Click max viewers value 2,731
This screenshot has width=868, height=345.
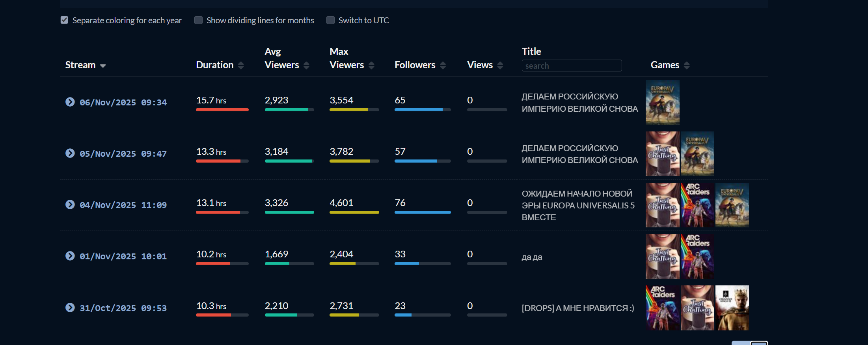pyautogui.click(x=341, y=306)
